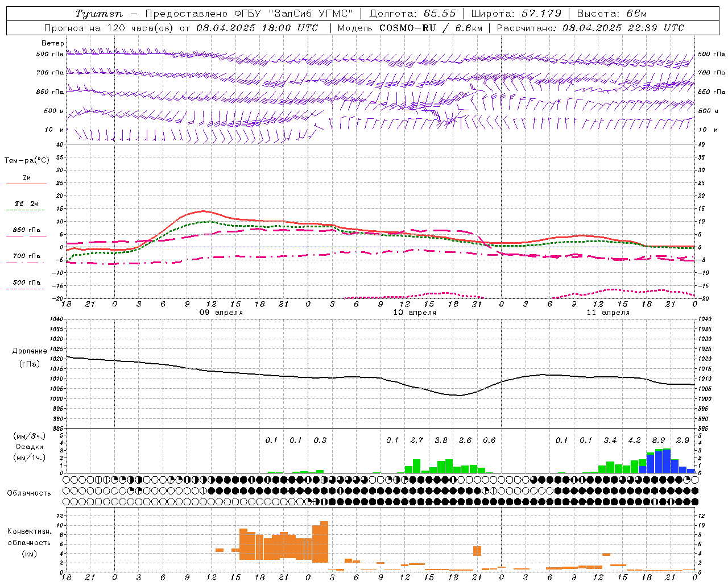Click the "Широта: 57.179" latitude value
The width and height of the screenshot is (728, 582).
click(516, 14)
